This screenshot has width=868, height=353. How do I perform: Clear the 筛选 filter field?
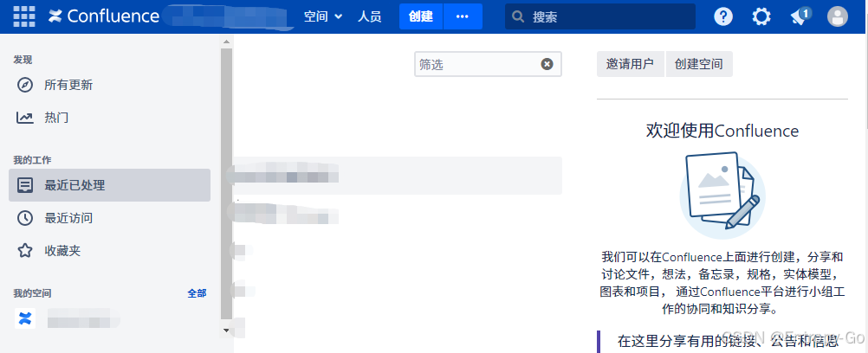coord(547,64)
